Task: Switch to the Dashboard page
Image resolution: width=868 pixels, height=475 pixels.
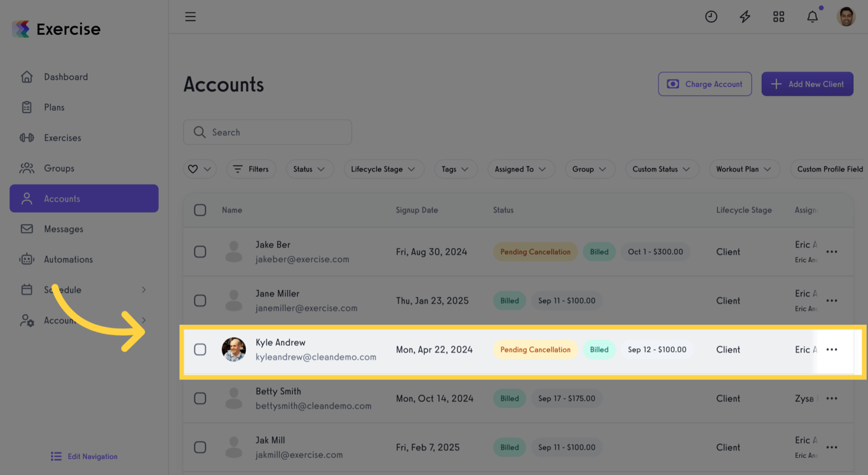Action: tap(65, 76)
